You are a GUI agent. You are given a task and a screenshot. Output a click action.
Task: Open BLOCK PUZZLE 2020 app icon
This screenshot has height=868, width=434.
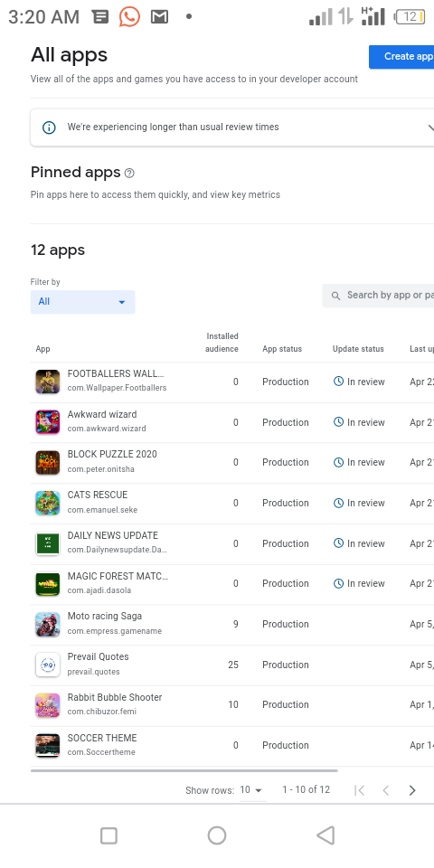coord(48,463)
